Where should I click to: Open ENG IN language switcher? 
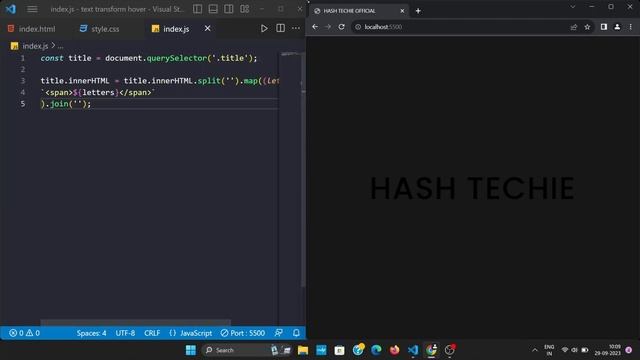pos(549,350)
